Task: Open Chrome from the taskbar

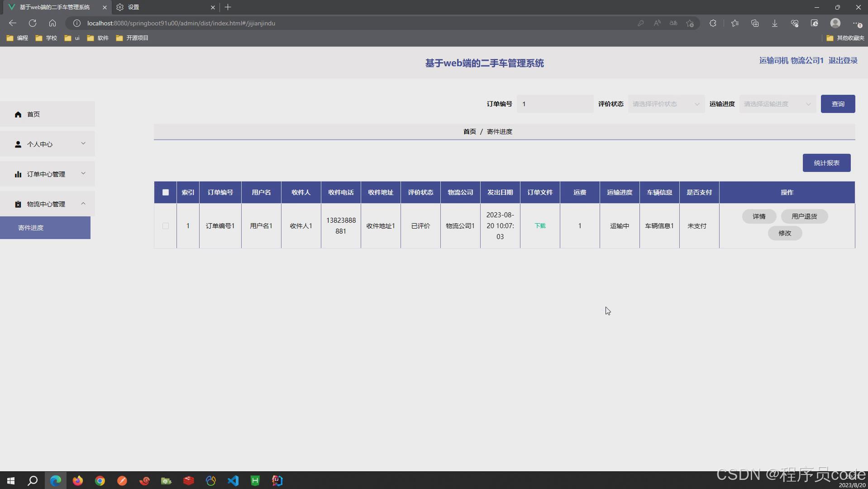Action: pos(100,480)
